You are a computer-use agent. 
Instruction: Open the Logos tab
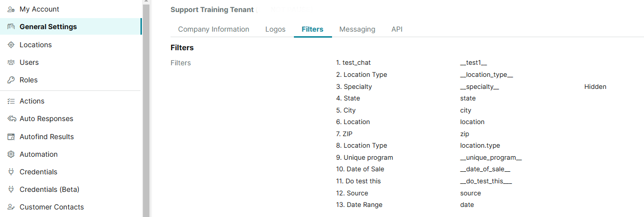point(275,29)
